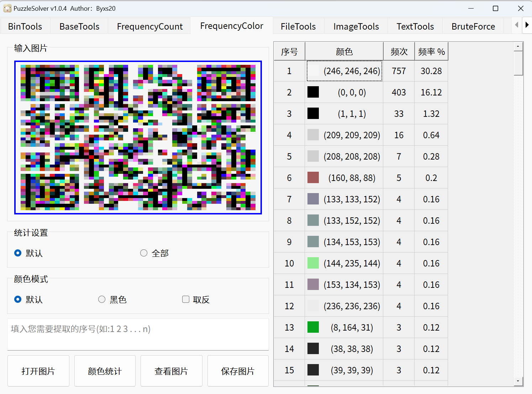Viewport: 532px width, 394px height.
Task: Click the 查看图片 button
Action: [172, 371]
